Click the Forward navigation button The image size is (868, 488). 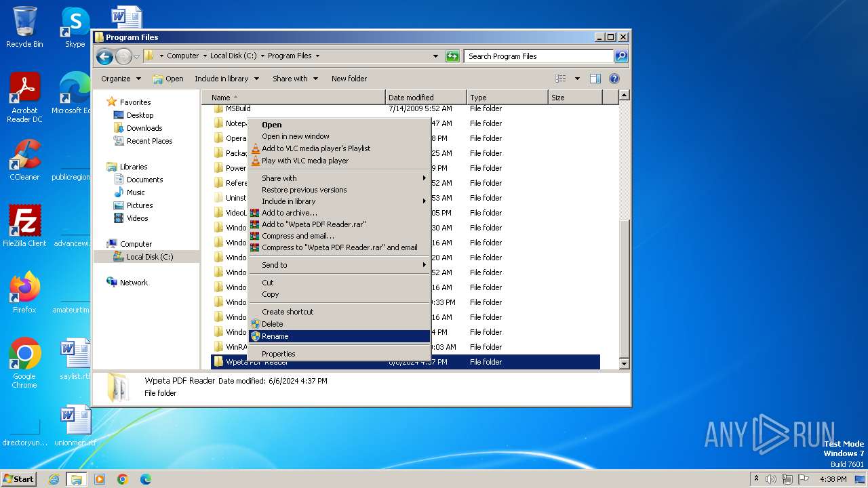click(123, 56)
